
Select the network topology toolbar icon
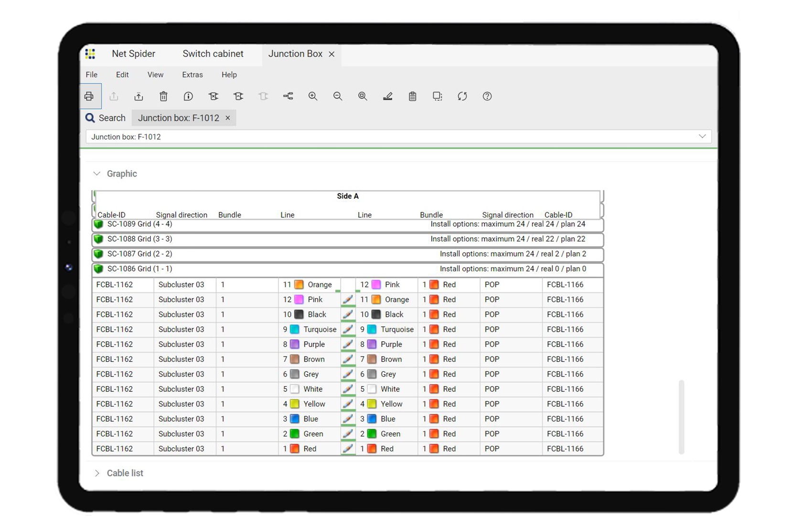click(288, 96)
